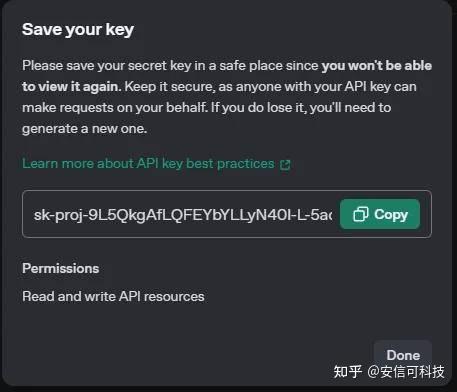This screenshot has width=457, height=392.
Task: Open Learn more about API key best practices
Action: tap(148, 164)
